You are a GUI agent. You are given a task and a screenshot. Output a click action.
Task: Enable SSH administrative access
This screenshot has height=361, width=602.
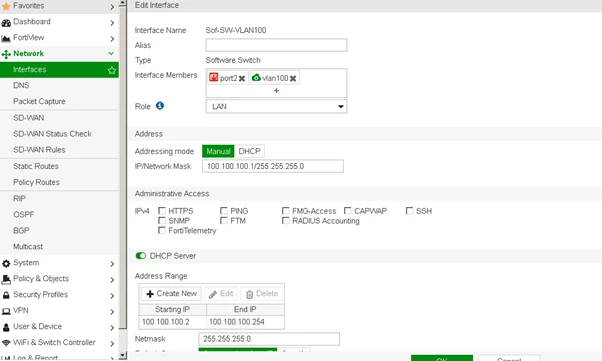pyautogui.click(x=410, y=211)
